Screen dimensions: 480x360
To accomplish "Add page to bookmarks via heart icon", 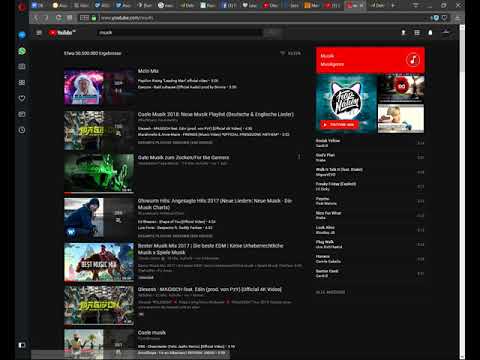I will click(444, 18).
